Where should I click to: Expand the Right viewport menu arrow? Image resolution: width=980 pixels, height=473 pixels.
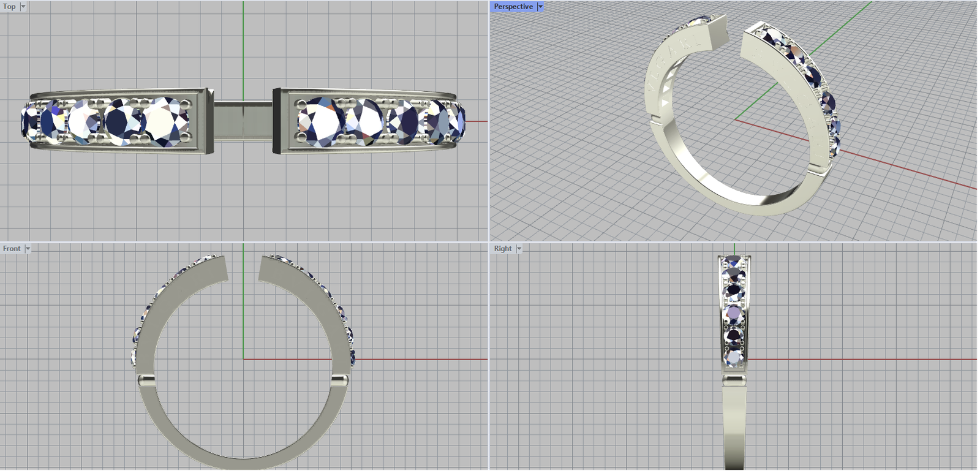pos(519,249)
